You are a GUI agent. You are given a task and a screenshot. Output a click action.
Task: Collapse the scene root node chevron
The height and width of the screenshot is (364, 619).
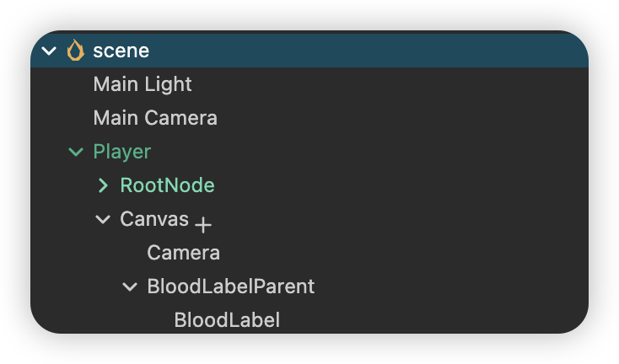[x=50, y=51]
